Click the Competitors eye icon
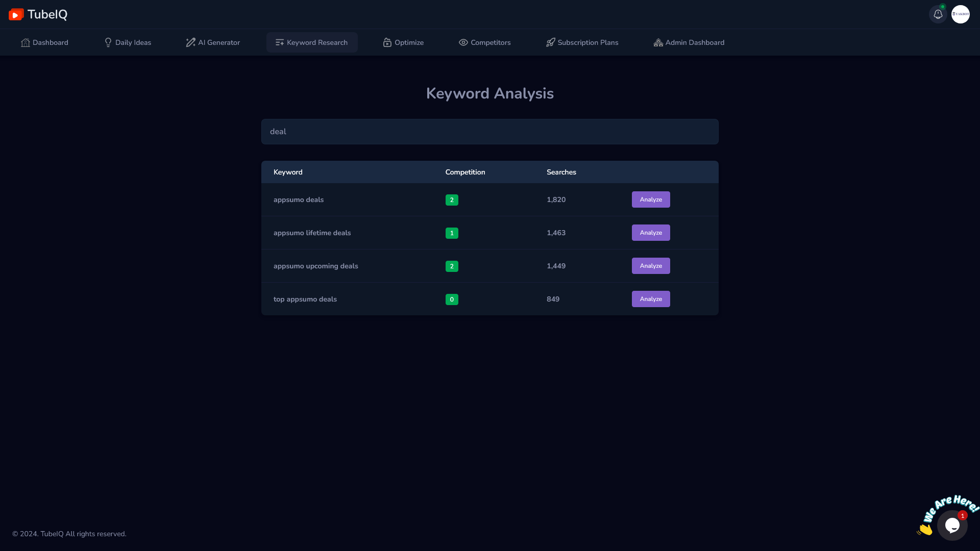Image resolution: width=980 pixels, height=551 pixels. click(463, 42)
